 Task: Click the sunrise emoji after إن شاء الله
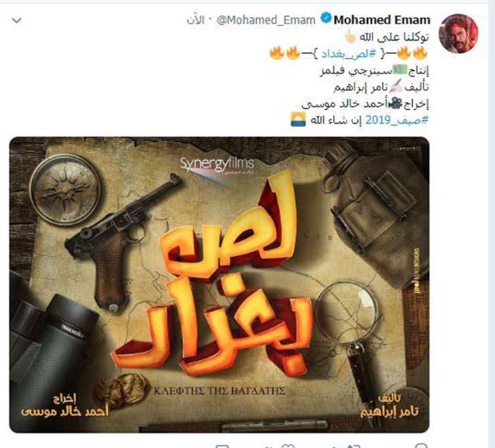click(x=298, y=120)
